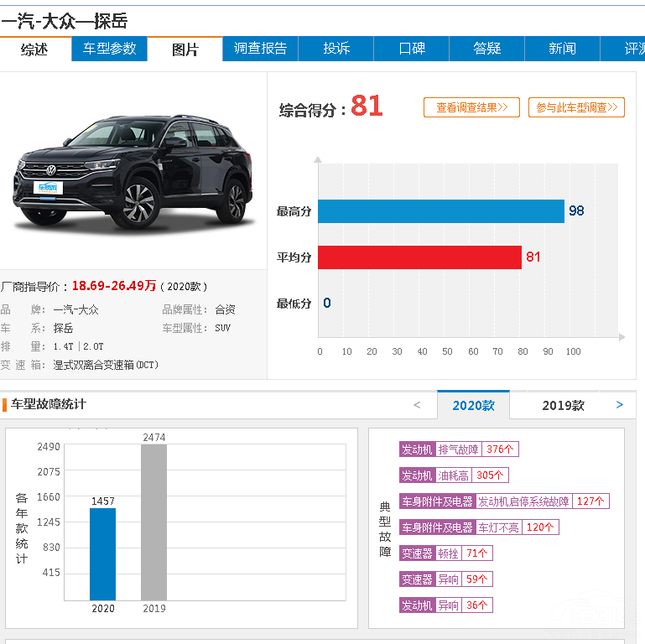645x644 pixels.
Task: Click the red 平均分 bar
Action: point(419,257)
